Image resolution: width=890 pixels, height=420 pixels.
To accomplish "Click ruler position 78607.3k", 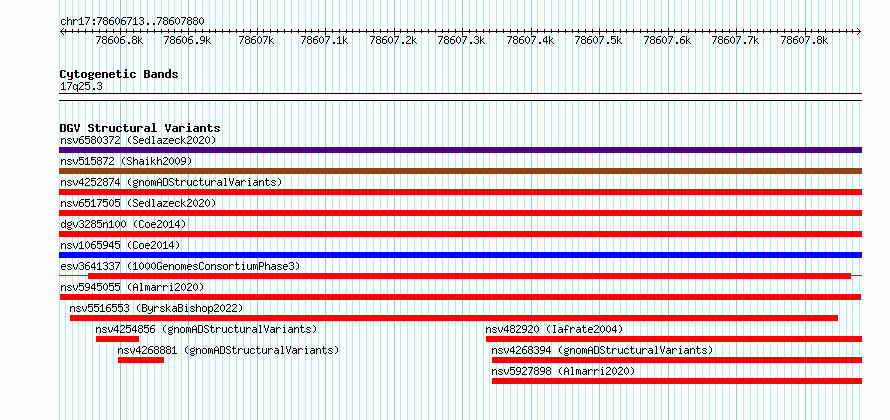I will pyautogui.click(x=461, y=40).
